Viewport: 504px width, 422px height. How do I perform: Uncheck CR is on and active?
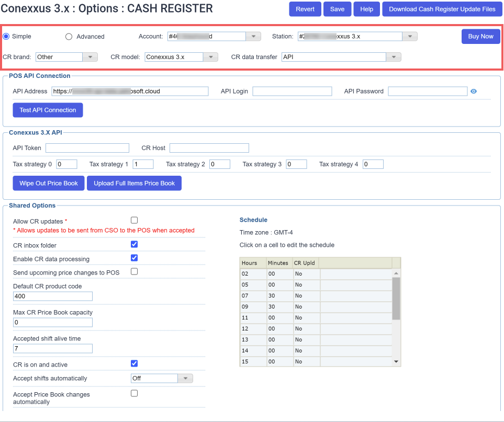(135, 363)
